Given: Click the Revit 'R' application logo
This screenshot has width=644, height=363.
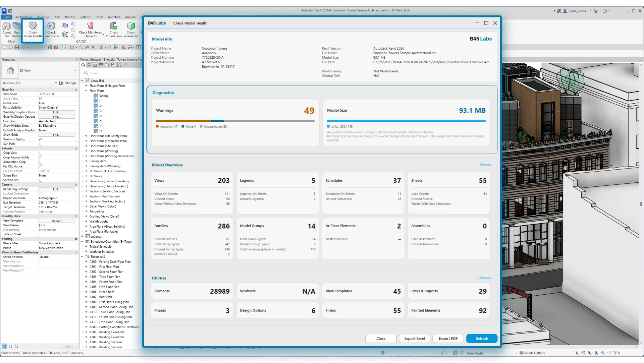Looking at the screenshot, I should click(4, 10).
